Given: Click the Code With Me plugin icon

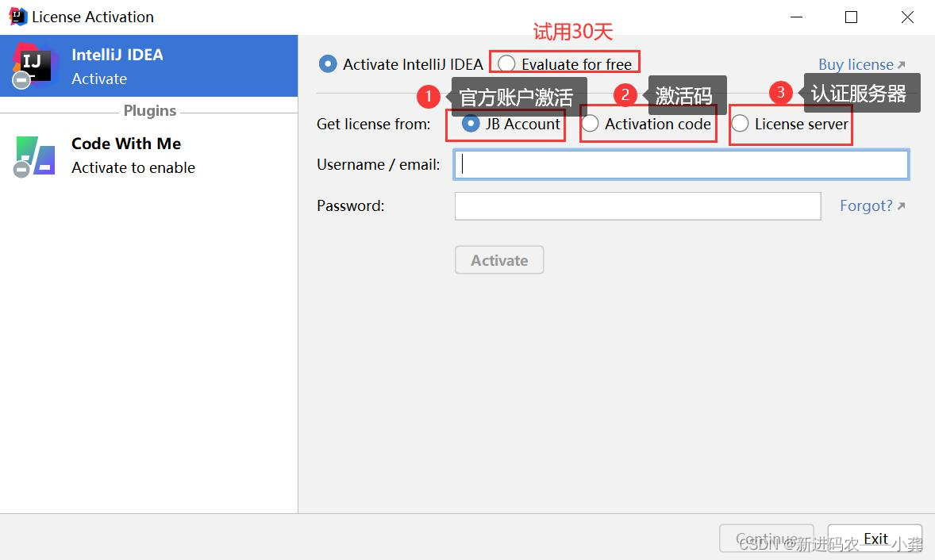Looking at the screenshot, I should pos(35,156).
